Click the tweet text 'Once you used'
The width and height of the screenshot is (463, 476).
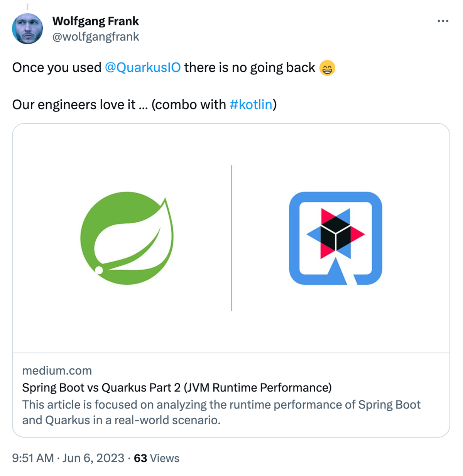click(x=56, y=68)
